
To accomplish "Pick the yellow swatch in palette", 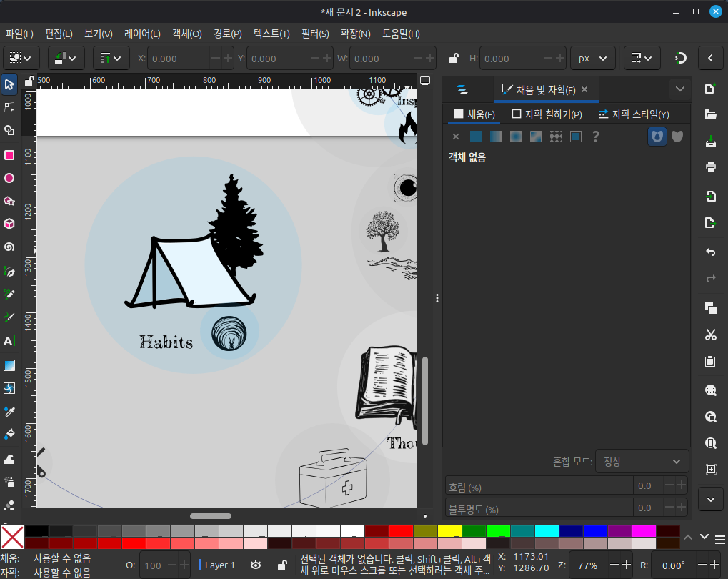I will click(449, 531).
